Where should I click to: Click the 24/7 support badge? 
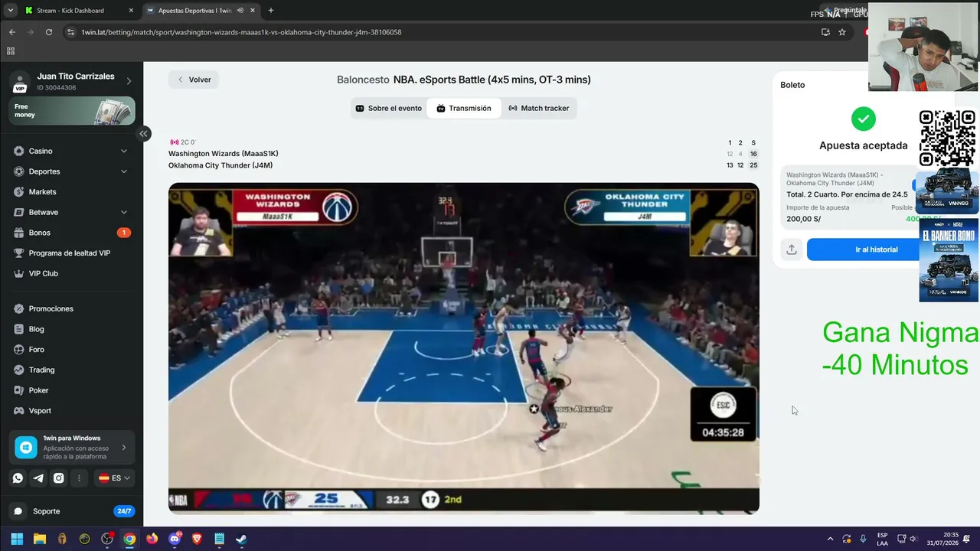point(124,511)
